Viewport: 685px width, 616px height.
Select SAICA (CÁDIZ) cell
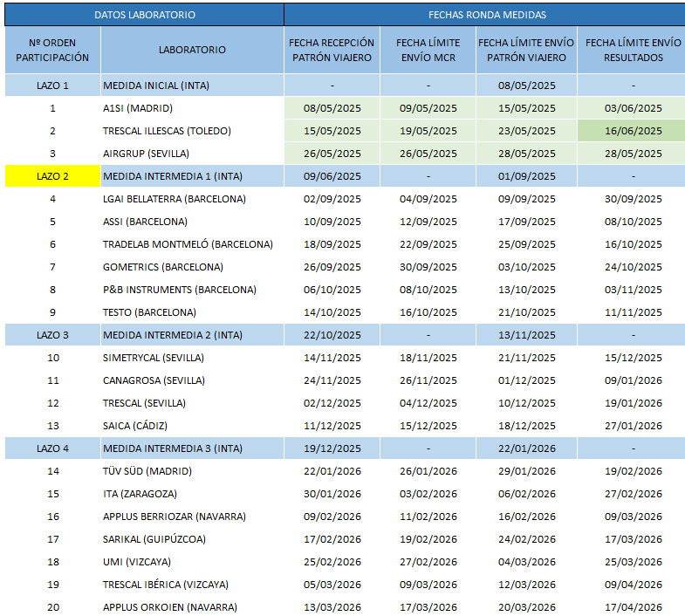(x=192, y=426)
